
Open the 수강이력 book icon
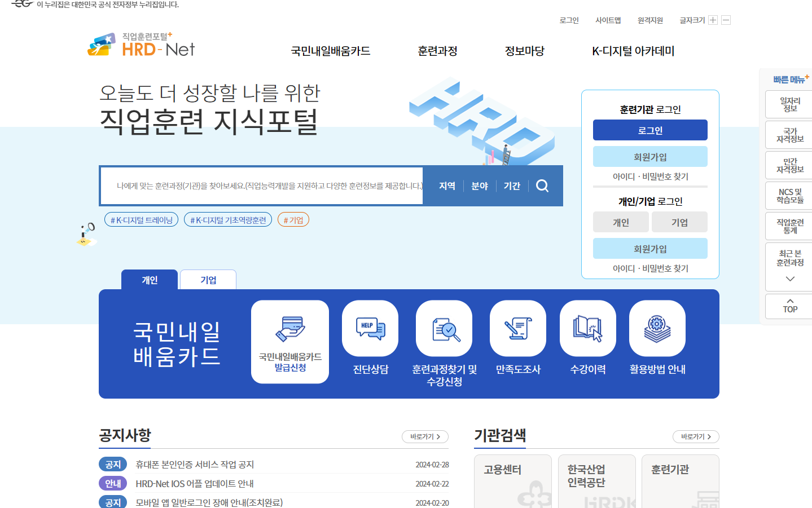click(x=587, y=327)
